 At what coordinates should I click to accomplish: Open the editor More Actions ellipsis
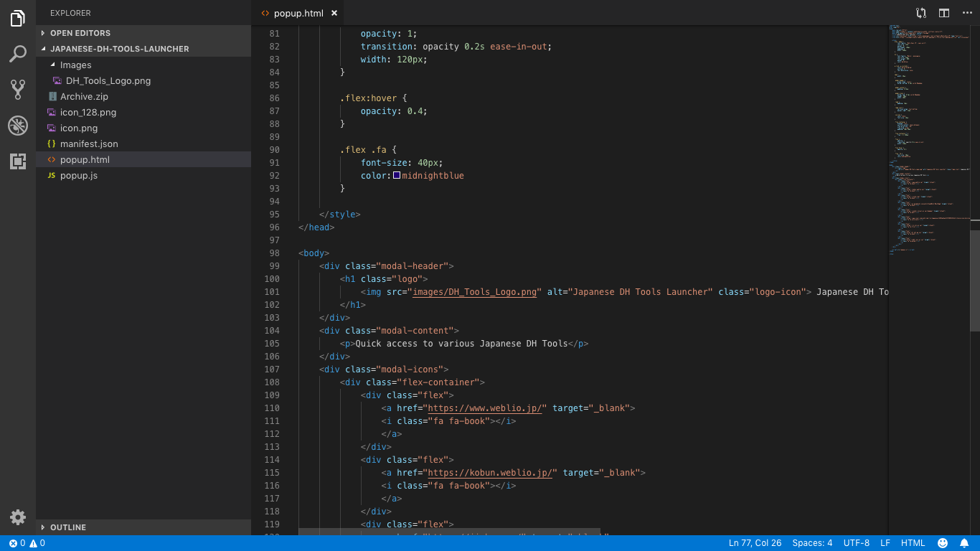click(967, 13)
